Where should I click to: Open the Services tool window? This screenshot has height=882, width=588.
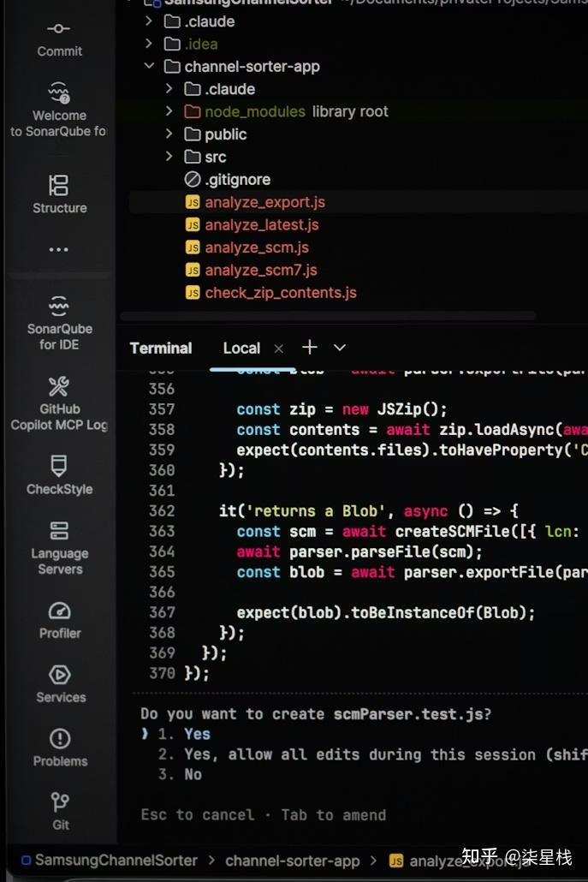coord(60,684)
